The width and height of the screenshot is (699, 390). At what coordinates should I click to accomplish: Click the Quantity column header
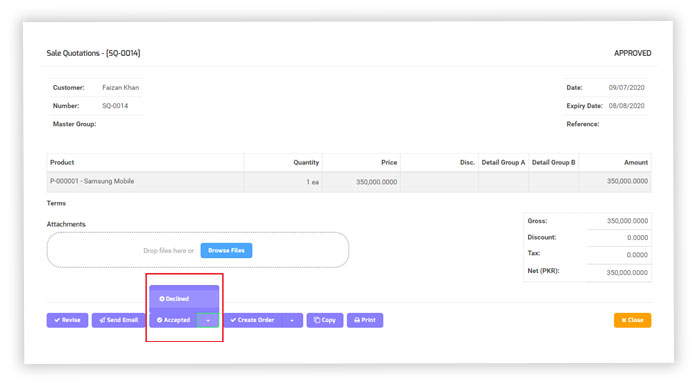[x=306, y=162]
